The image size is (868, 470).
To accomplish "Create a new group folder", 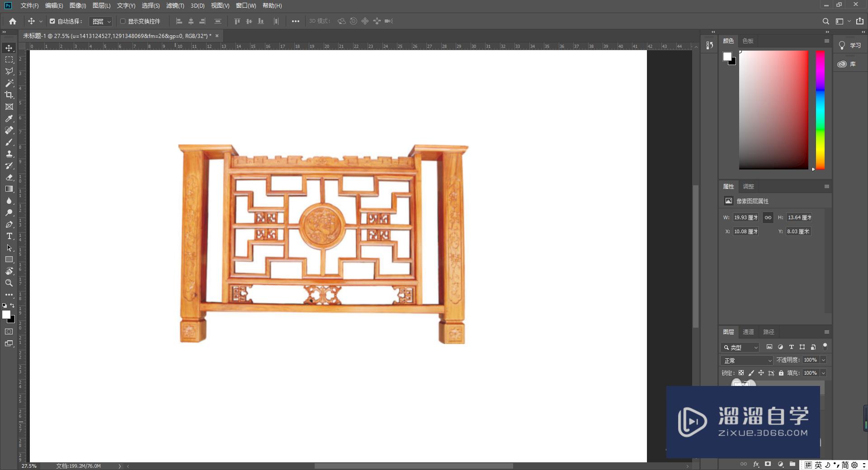I will point(793,464).
